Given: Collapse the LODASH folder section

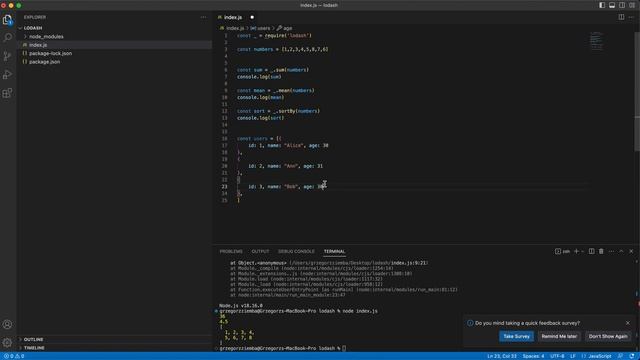Looking at the screenshot, I should pyautogui.click(x=33, y=28).
